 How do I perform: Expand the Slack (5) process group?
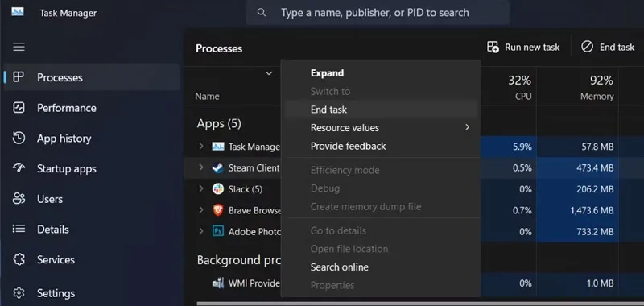200,189
